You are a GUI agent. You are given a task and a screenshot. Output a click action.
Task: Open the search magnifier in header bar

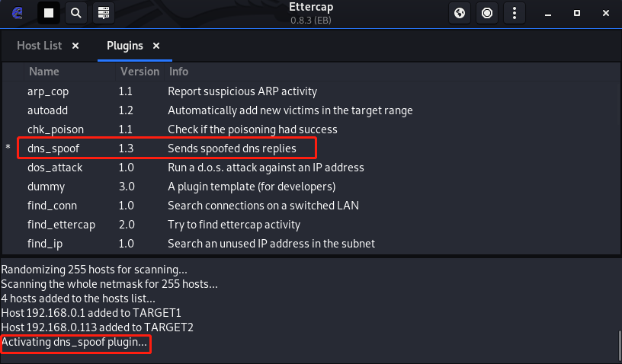tap(75, 13)
